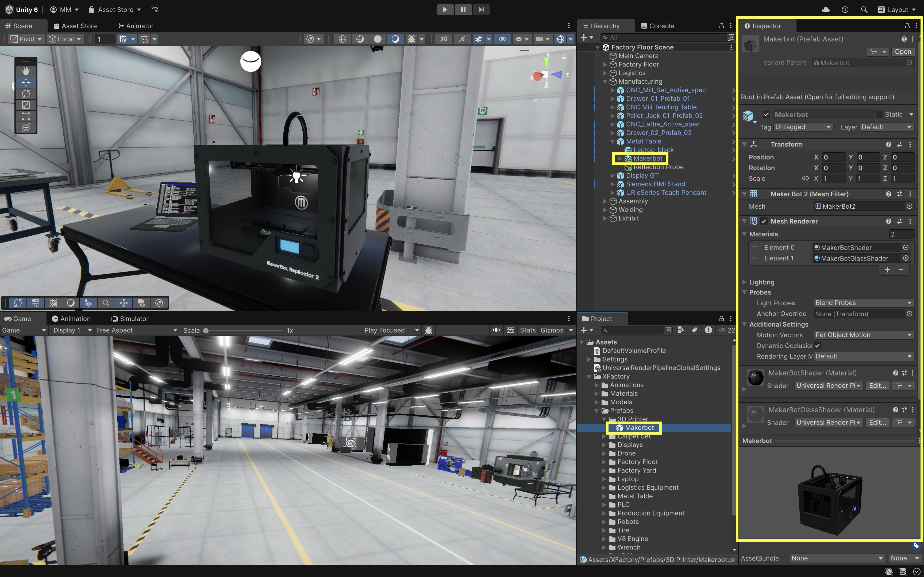The width and height of the screenshot is (924, 577).
Task: Mute audio in the Game view toolbar
Action: (496, 330)
